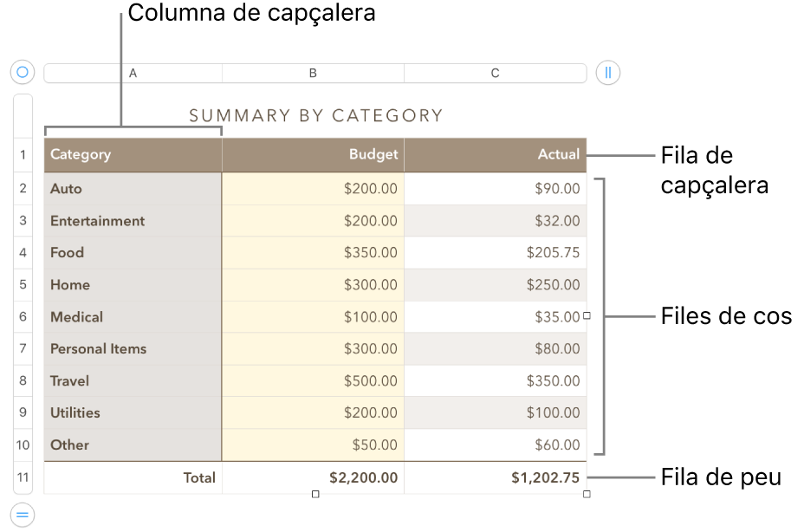Select the column B reference tab
The height and width of the screenshot is (532, 804).
(x=313, y=73)
